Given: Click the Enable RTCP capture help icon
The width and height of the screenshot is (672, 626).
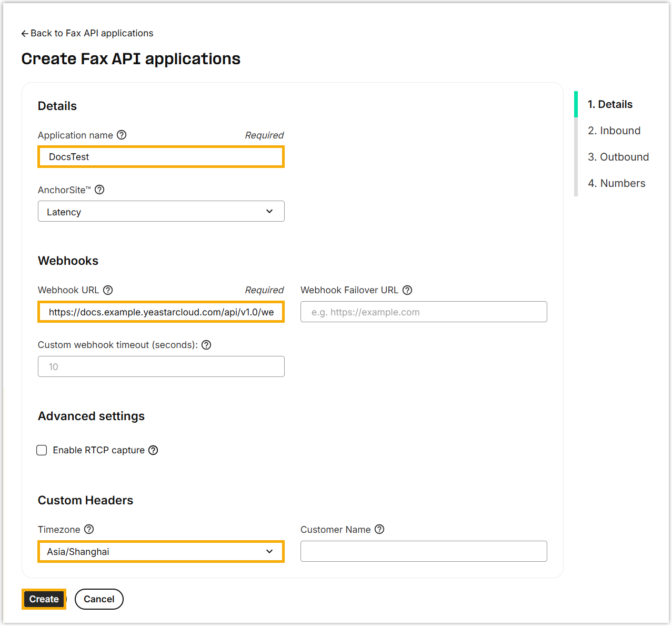Looking at the screenshot, I should coord(153,450).
